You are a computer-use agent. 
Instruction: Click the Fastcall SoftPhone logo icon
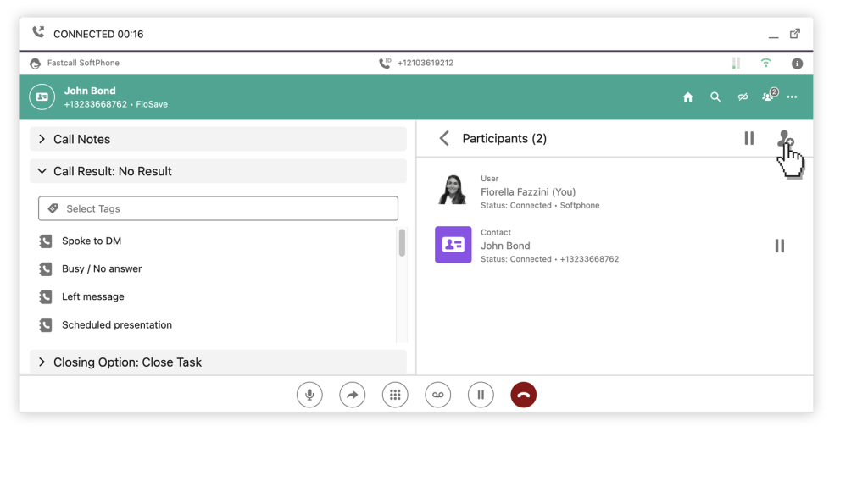point(36,64)
